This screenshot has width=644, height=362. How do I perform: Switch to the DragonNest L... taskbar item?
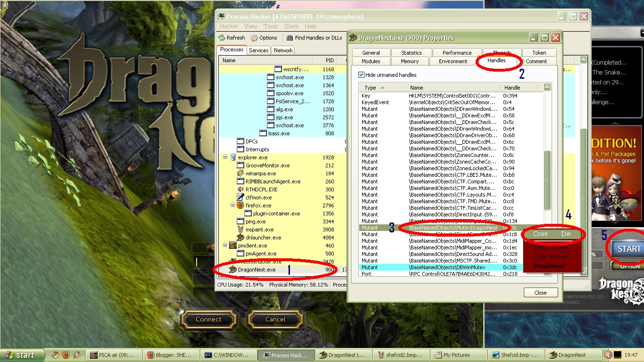coord(344,355)
